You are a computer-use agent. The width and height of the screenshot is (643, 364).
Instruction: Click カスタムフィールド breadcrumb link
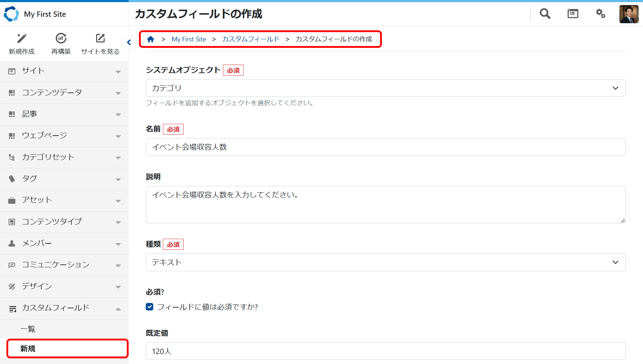click(250, 39)
